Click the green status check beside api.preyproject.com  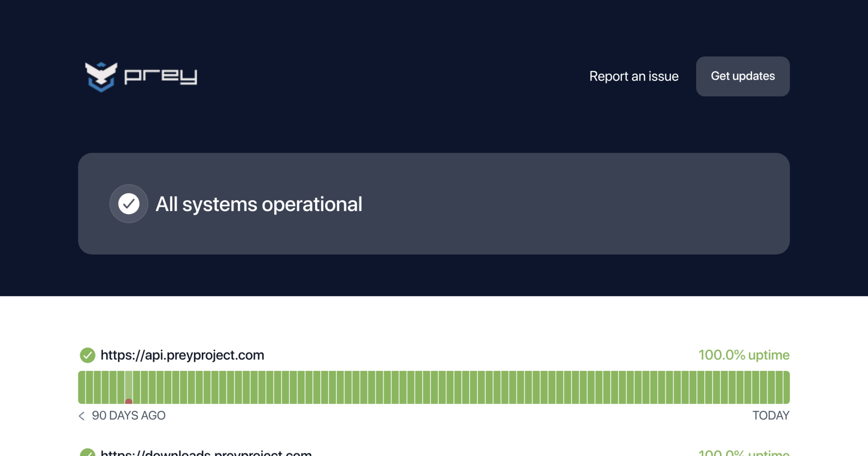pos(88,355)
